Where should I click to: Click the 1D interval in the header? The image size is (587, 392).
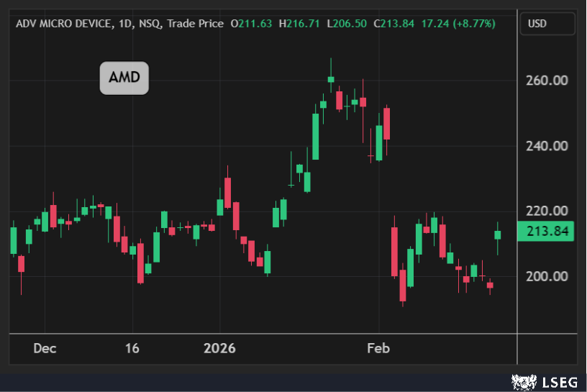coord(127,24)
